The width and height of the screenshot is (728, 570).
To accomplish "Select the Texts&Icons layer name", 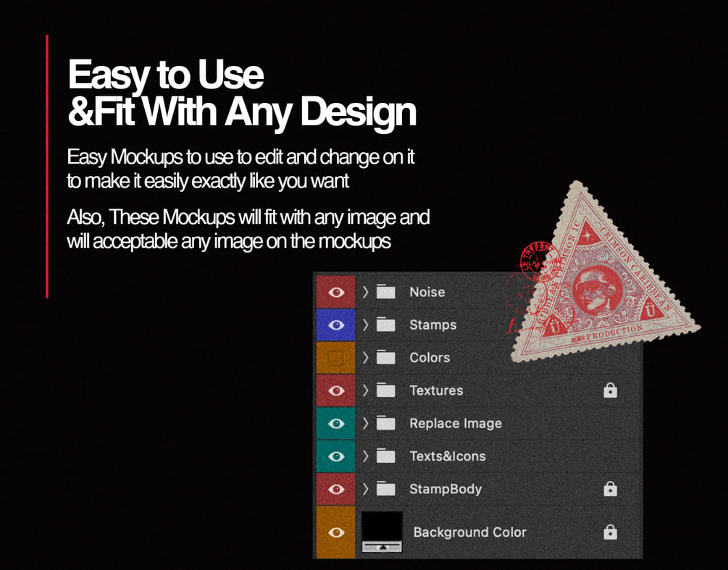I will click(x=448, y=456).
